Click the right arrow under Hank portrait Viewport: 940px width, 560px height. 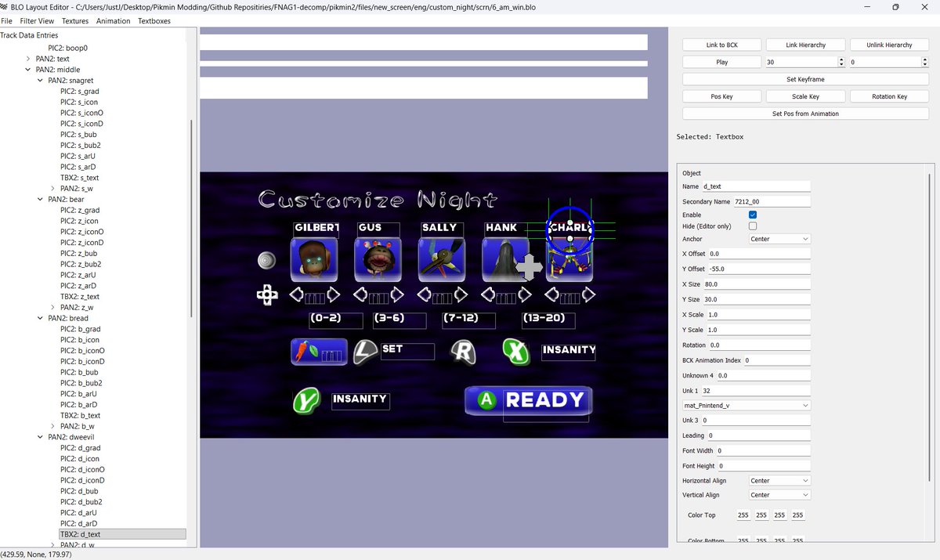click(x=525, y=294)
